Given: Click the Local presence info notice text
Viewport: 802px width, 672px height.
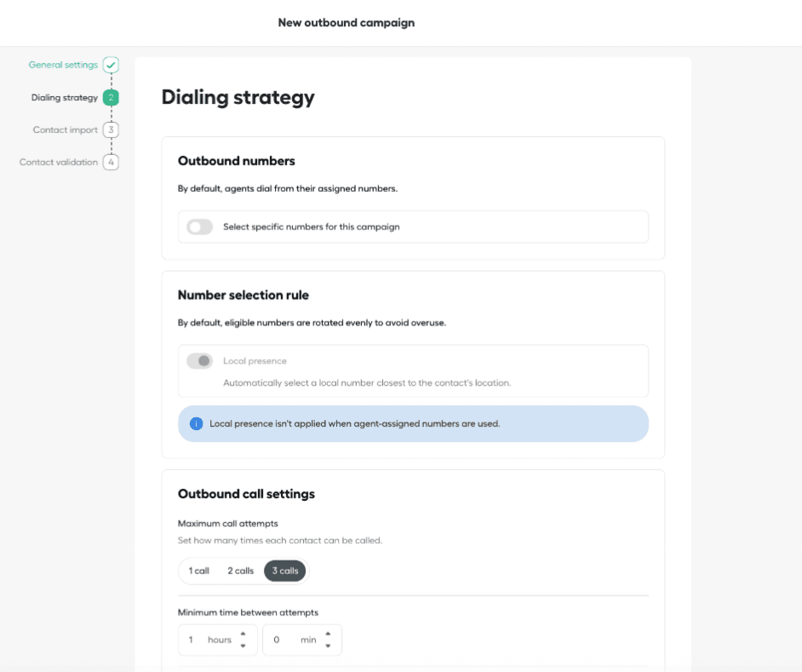Looking at the screenshot, I should click(x=354, y=424).
